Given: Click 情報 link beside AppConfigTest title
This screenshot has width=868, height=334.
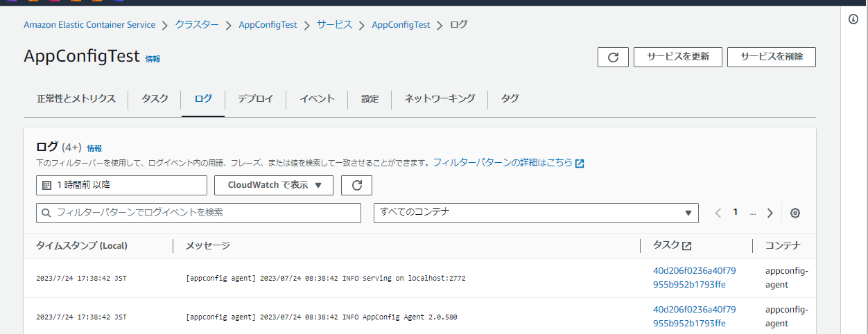Looking at the screenshot, I should pos(153,59).
